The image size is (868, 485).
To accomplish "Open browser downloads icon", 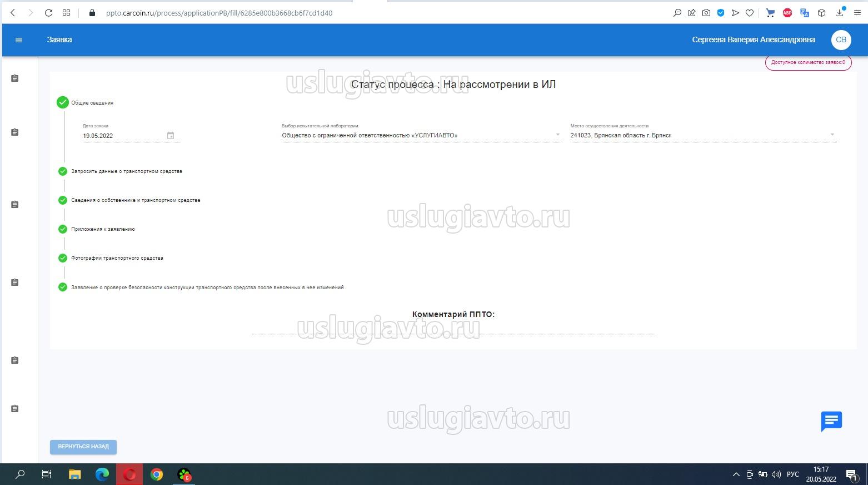I will [x=840, y=13].
